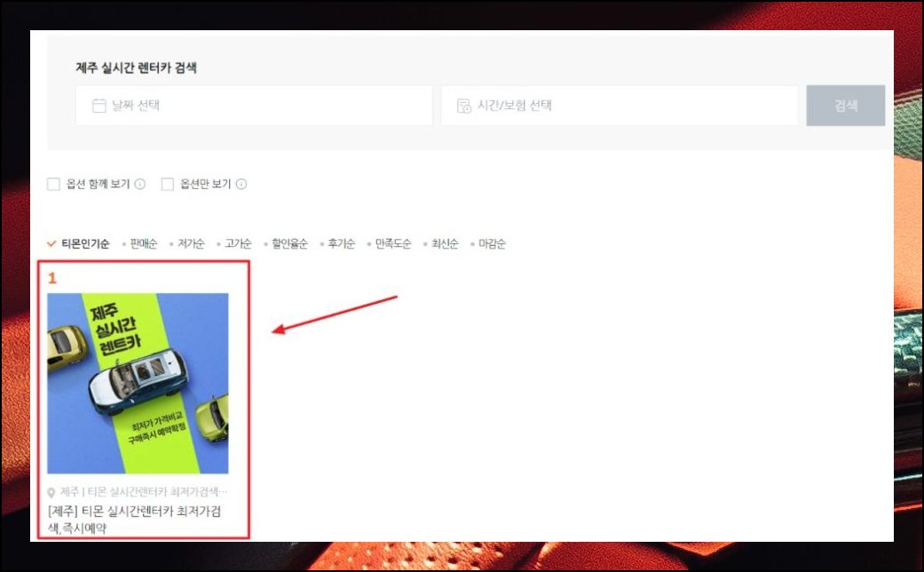Image resolution: width=924 pixels, height=572 pixels.
Task: Sort by 할인율순
Action: 289,243
